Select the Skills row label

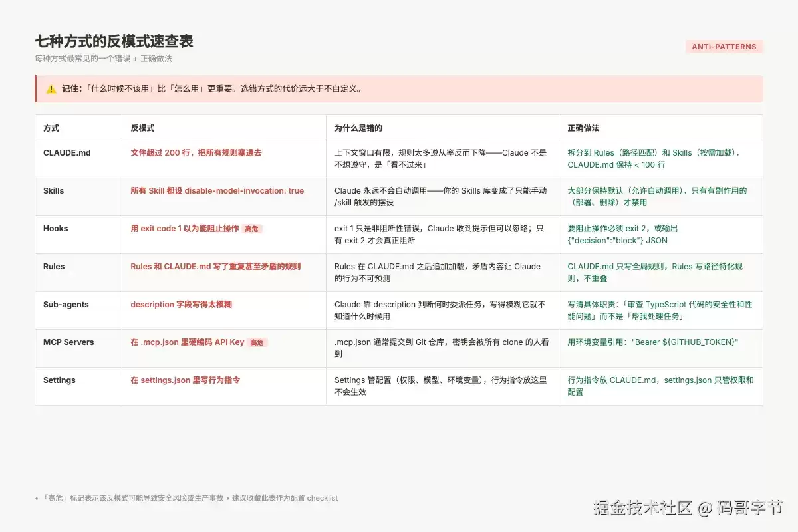(54, 190)
